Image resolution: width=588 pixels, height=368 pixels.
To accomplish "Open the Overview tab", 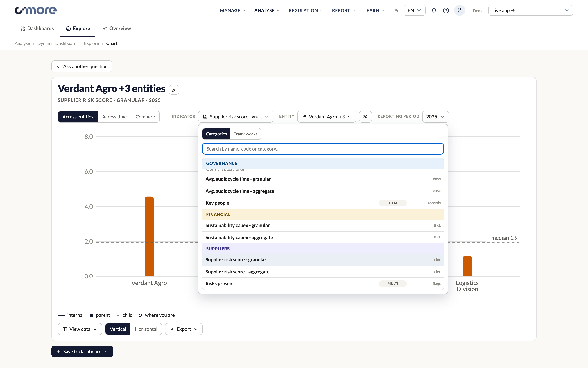I will coord(117,29).
